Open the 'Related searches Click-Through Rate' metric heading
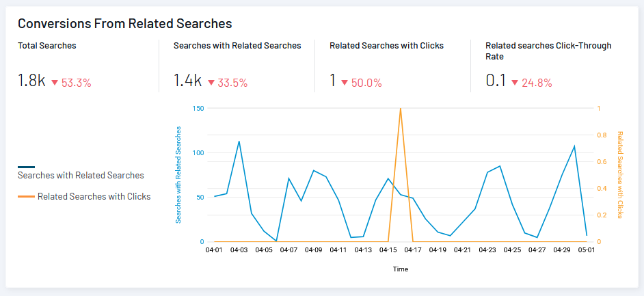The image size is (644, 296). pyautogui.click(x=548, y=51)
